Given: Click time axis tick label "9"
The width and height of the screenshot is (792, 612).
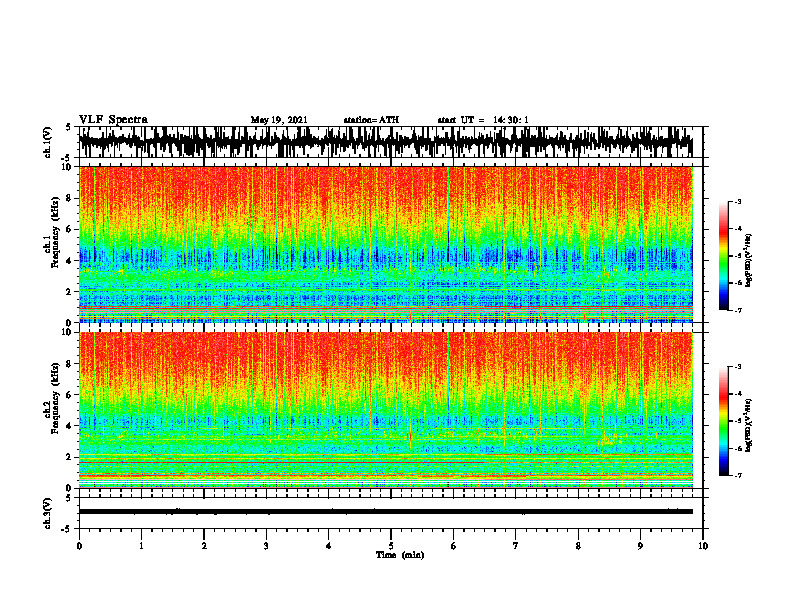Looking at the screenshot, I should pos(640,546).
